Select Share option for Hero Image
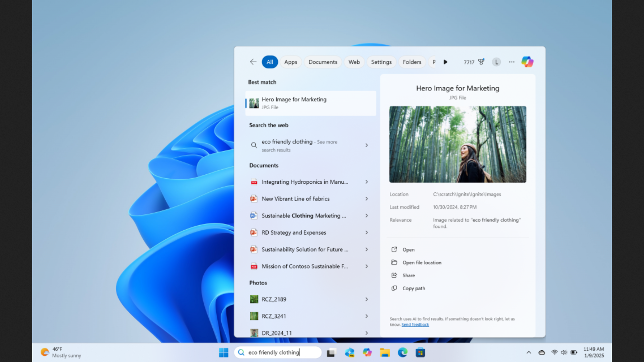 tap(408, 276)
